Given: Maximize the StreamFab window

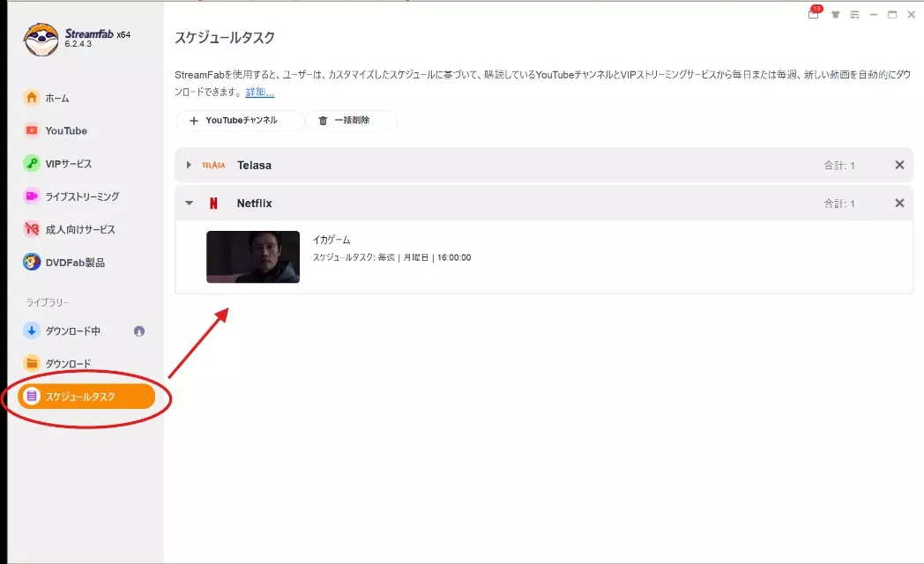Looking at the screenshot, I should click(892, 15).
